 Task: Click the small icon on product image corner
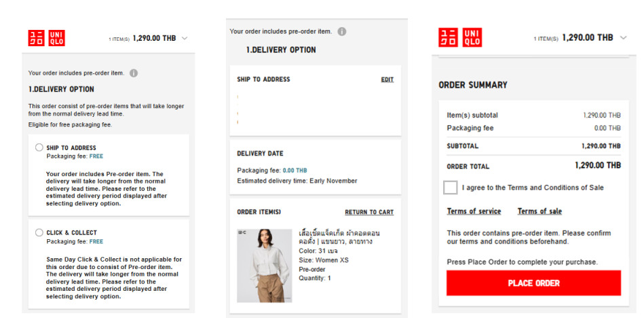tap(241, 232)
